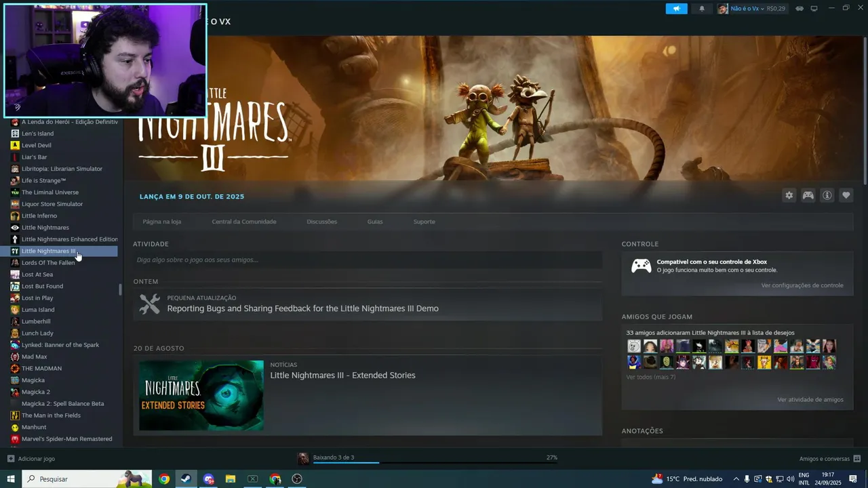Open the Windows Start menu
868x488 pixels.
point(11,479)
